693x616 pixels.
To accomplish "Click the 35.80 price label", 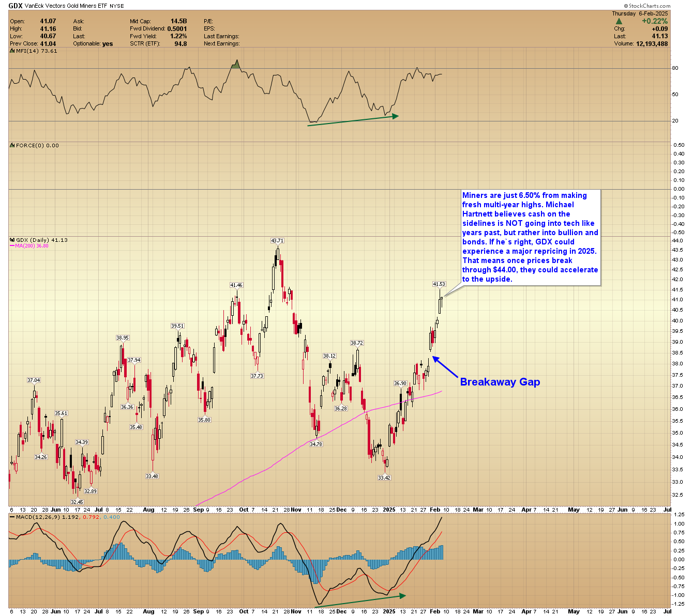I will [204, 420].
